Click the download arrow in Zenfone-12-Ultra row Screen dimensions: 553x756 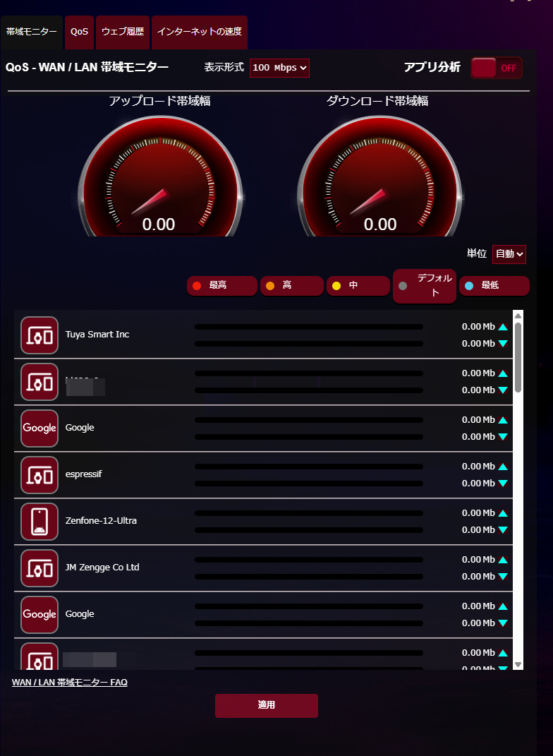pyautogui.click(x=503, y=530)
